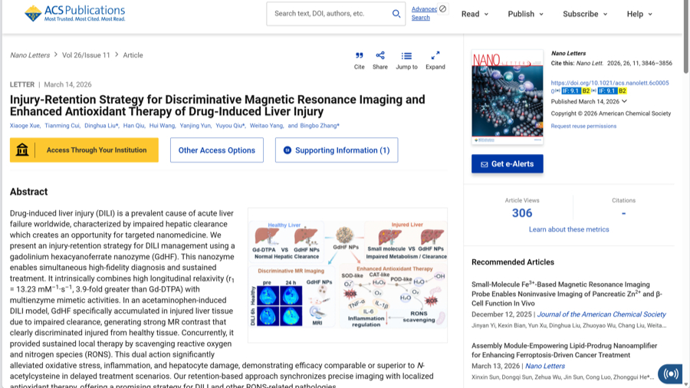Open the Jump to menu
The width and height of the screenshot is (690, 388).
[x=407, y=60]
